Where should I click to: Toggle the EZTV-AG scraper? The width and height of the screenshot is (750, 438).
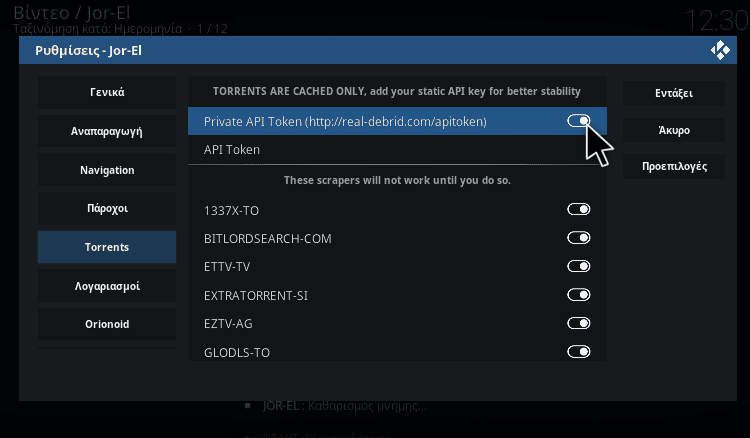(x=578, y=324)
